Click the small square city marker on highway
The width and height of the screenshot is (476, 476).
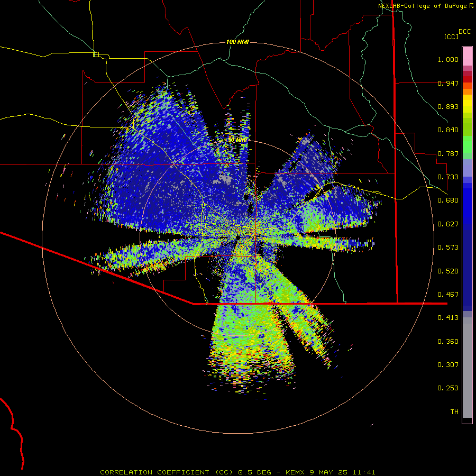coord(96,54)
